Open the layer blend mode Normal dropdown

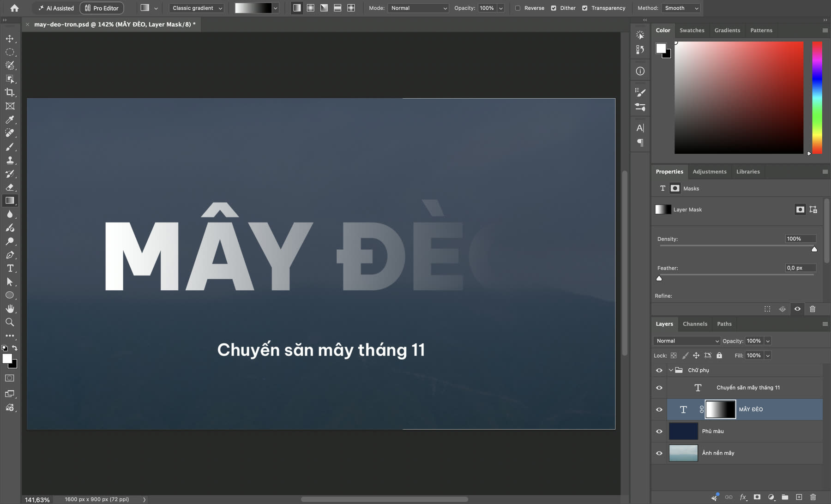coord(686,341)
